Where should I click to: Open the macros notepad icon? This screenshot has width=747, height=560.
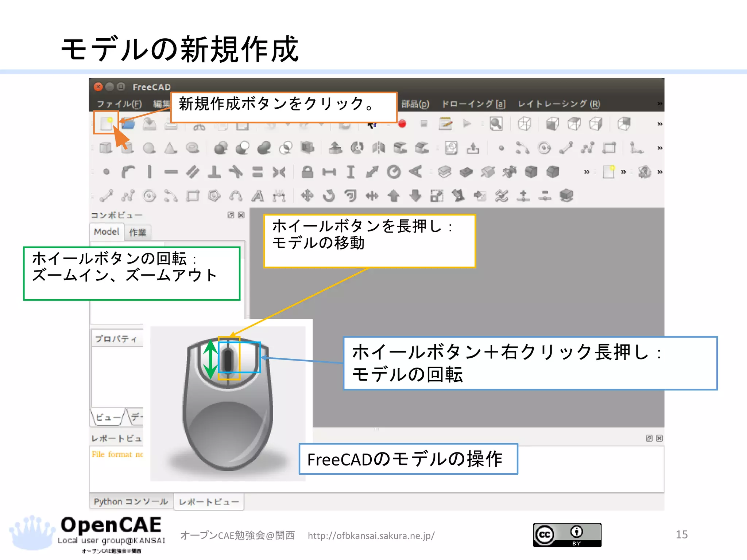coord(445,124)
